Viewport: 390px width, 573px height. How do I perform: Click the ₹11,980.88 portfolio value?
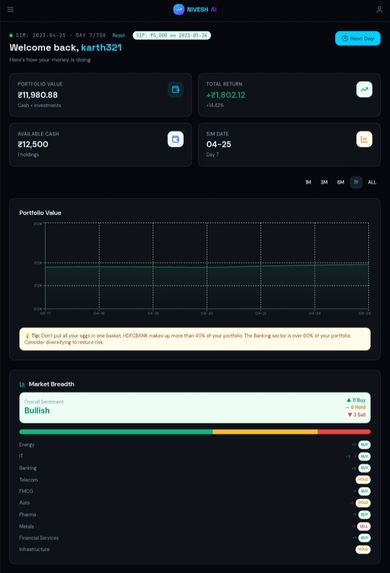[x=38, y=95]
